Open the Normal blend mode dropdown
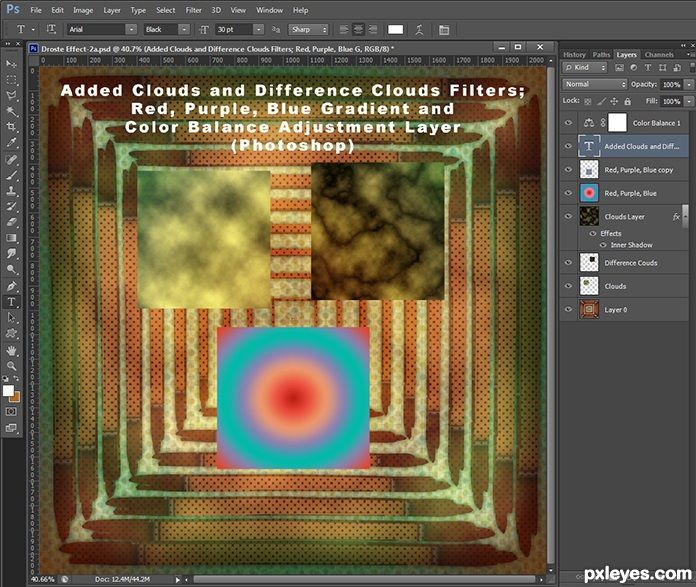 [x=595, y=84]
